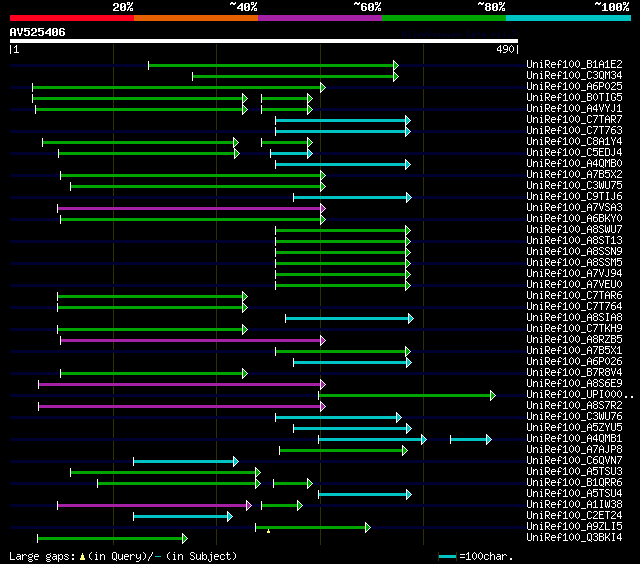Click the yellow gap marker under the A9ZLI5 bar
This screenshot has height=564, width=640.
coord(268,531)
